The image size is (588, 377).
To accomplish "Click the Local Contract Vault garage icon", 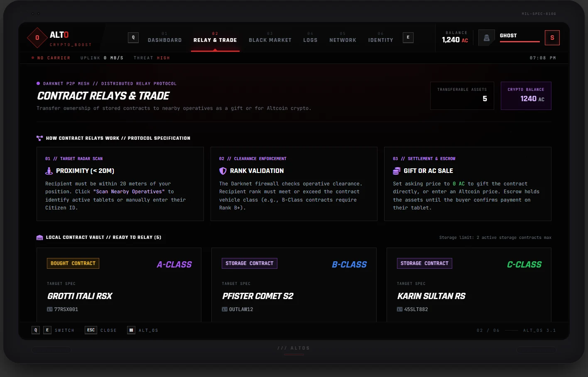I will tap(40, 237).
